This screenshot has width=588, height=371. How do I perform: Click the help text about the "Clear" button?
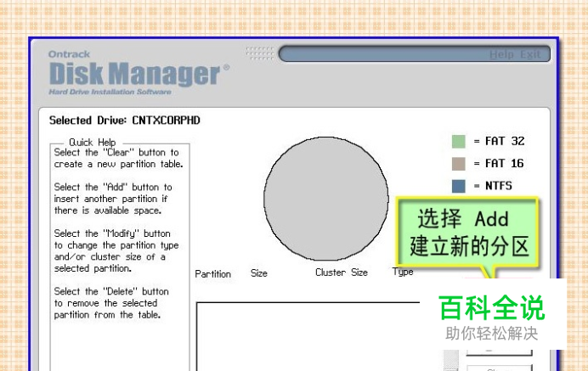coord(118,158)
